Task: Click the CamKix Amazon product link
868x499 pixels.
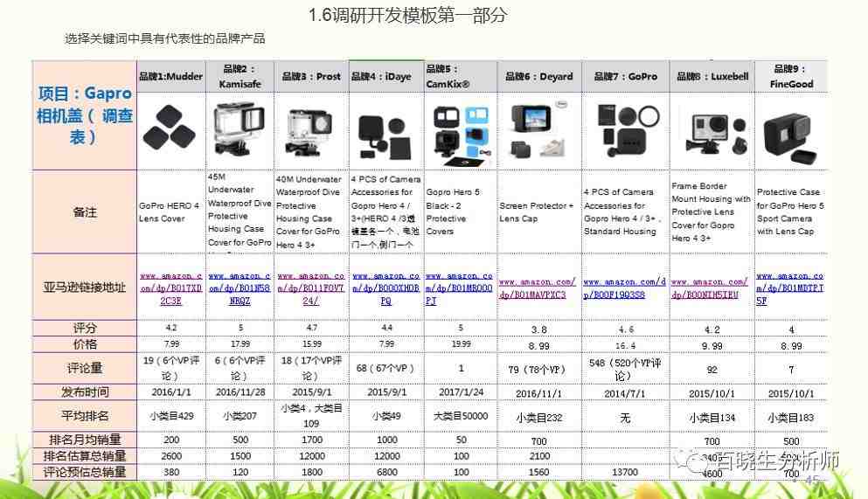Action: (459, 288)
